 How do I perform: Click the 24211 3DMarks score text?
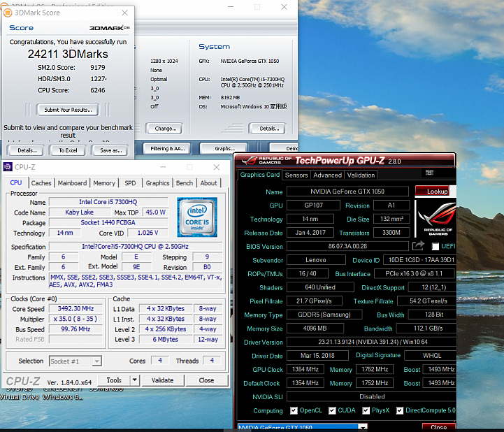click(68, 54)
